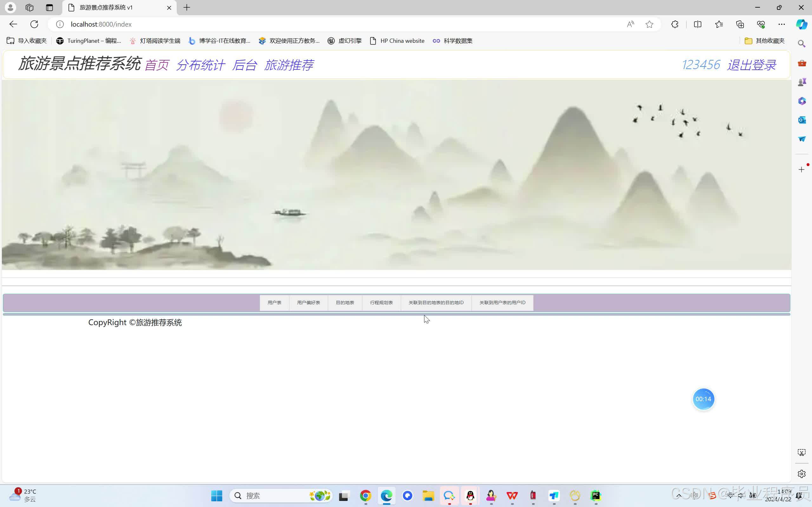
Task: Click the star to favorite this page
Action: click(x=649, y=24)
